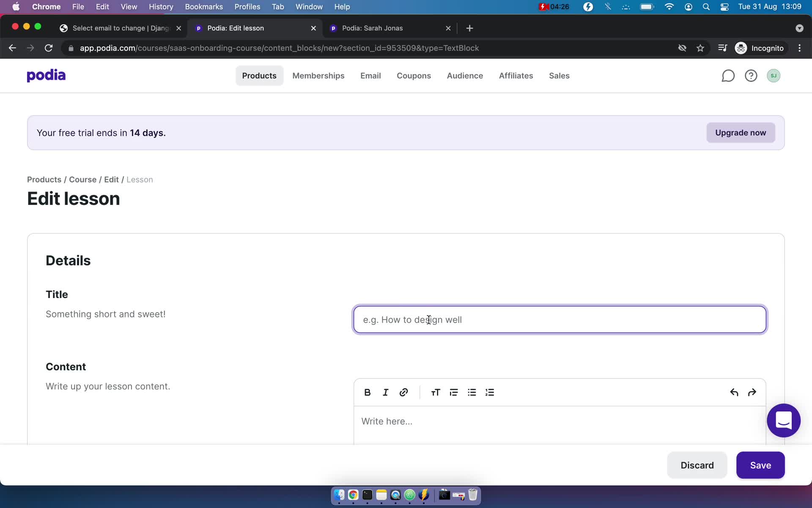The width and height of the screenshot is (812, 508).
Task: Enable ordered list formatting
Action: (x=490, y=392)
